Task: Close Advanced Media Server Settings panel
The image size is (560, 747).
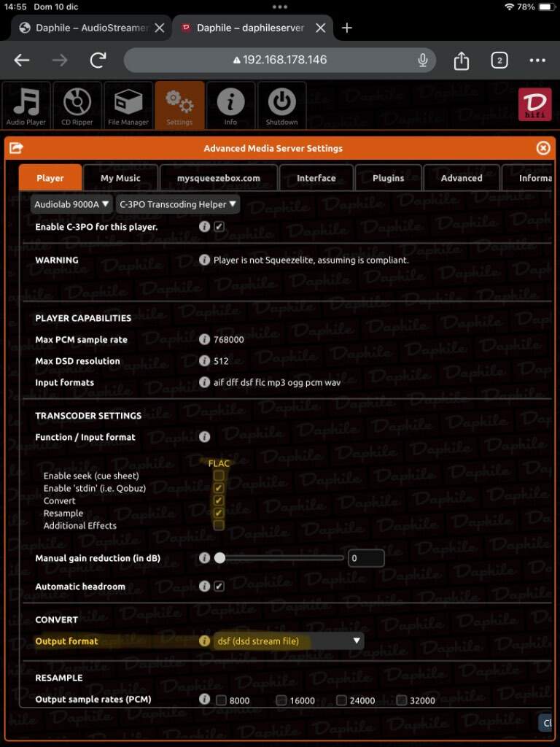Action: click(542, 148)
